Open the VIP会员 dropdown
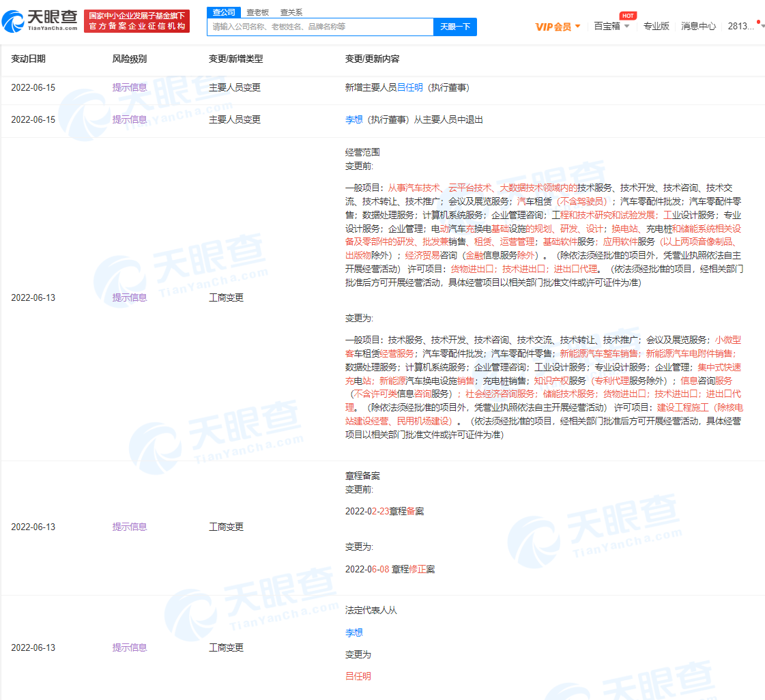 558,27
